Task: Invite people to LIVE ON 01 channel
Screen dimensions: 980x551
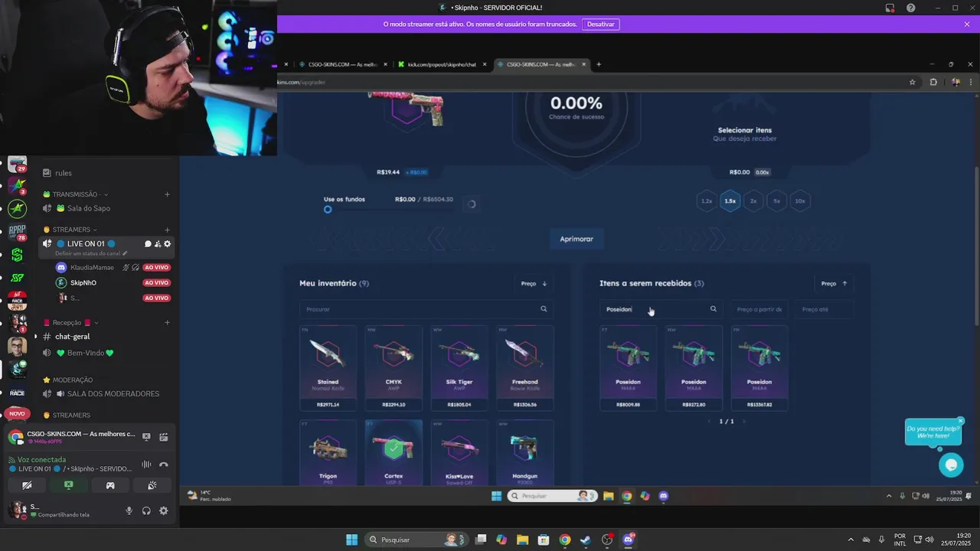Action: click(158, 244)
